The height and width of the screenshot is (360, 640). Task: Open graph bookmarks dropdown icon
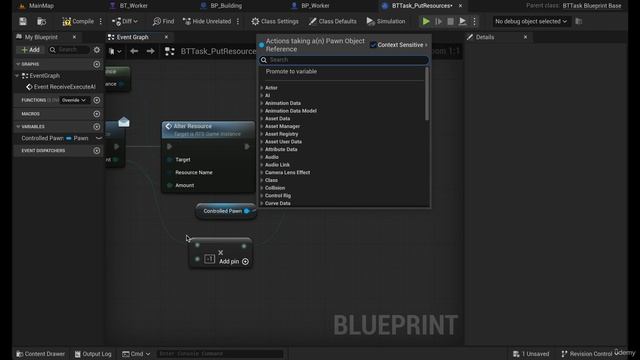point(115,51)
